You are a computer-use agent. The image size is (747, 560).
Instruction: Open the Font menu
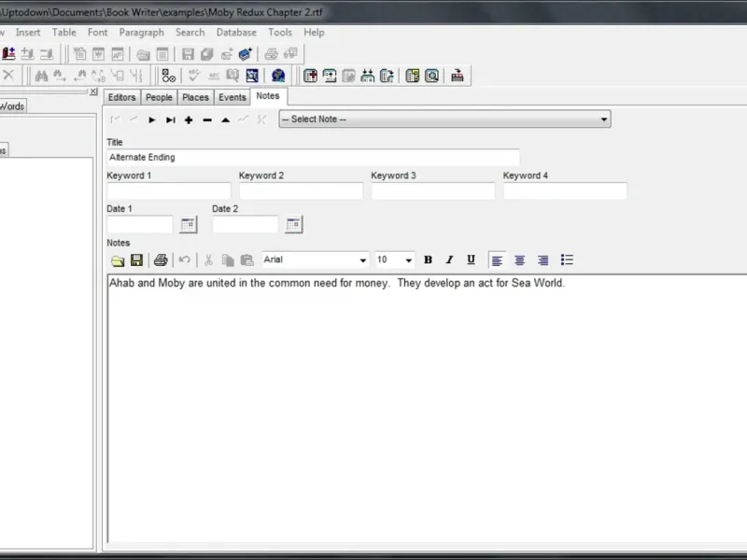pos(98,33)
